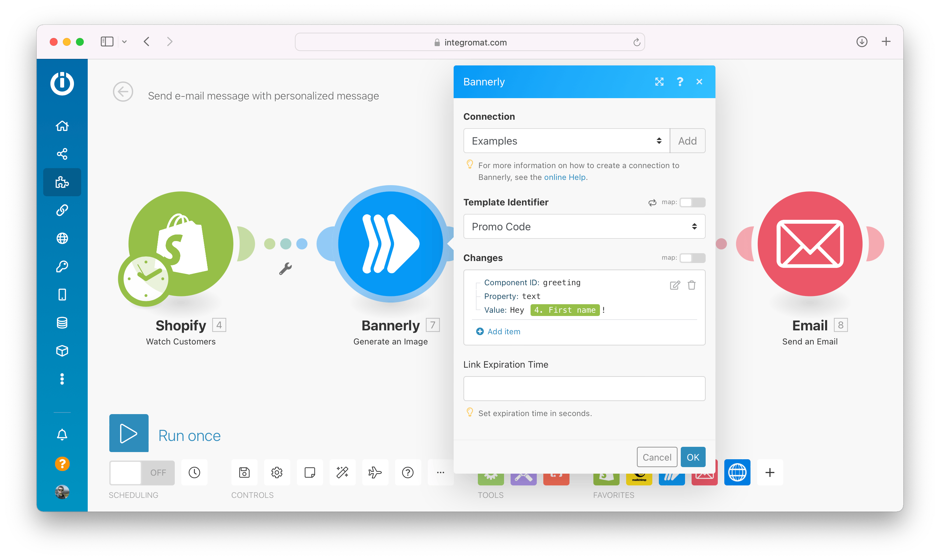The image size is (940, 560).
Task: Open Templates puzzle icon in sidebar
Action: tap(62, 182)
